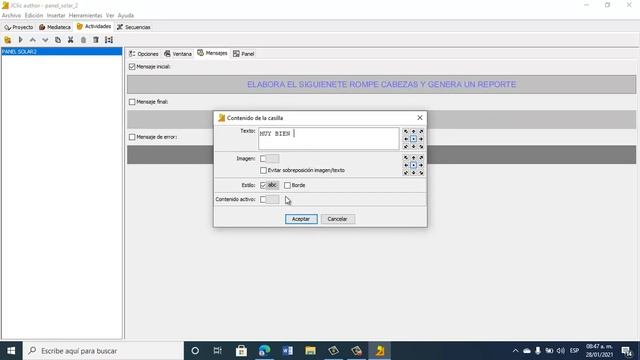The height and width of the screenshot is (360, 640).
Task: Open Microsoft Edge from the taskbar
Action: (264, 351)
